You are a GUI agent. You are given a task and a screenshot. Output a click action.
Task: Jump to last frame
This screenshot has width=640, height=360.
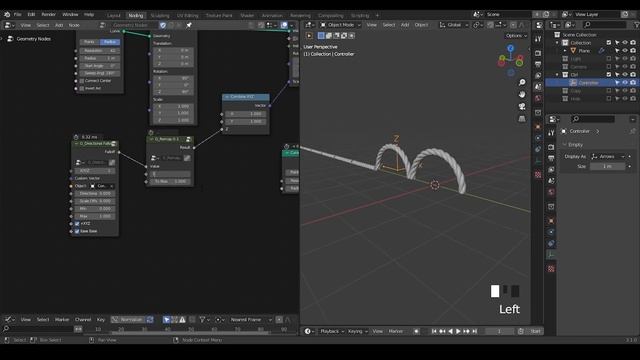(474, 331)
